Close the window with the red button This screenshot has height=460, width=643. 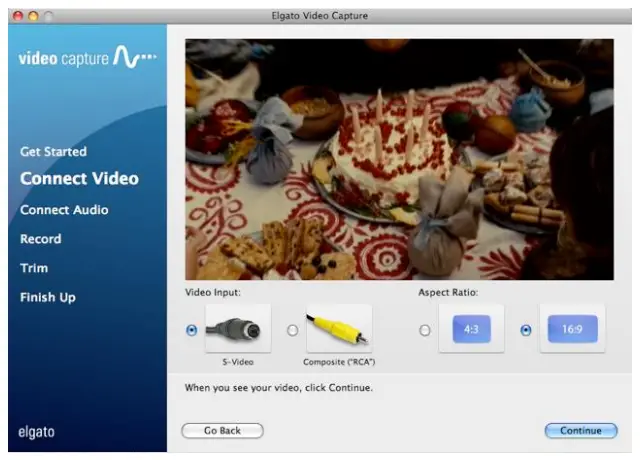(x=18, y=16)
